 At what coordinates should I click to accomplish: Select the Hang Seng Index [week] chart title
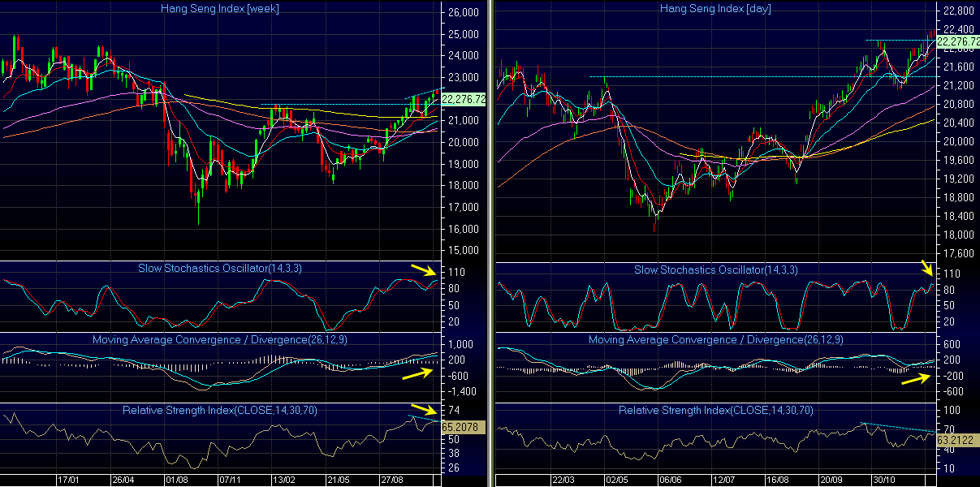point(220,8)
